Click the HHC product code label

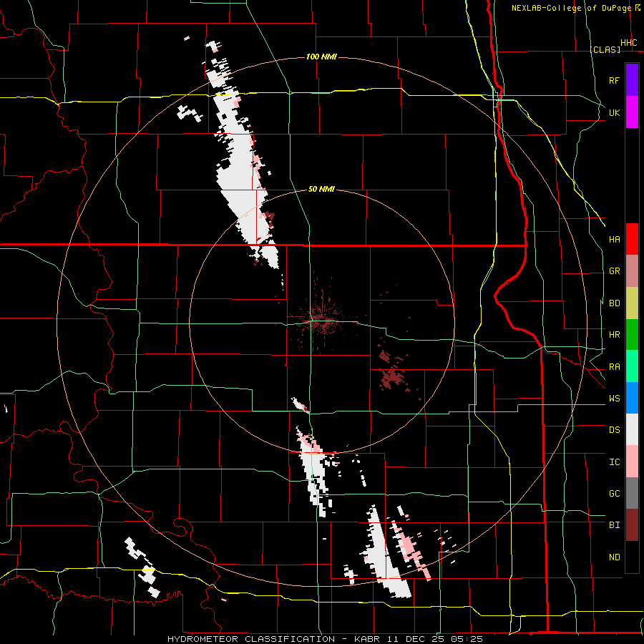coord(628,43)
